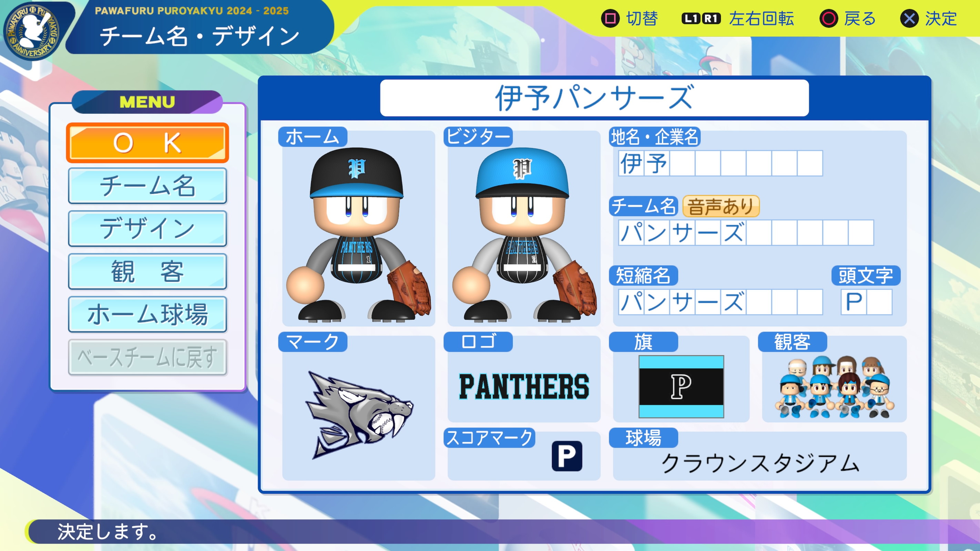
Task: Click the grayed ベースチームに戻す button
Action: click(147, 357)
